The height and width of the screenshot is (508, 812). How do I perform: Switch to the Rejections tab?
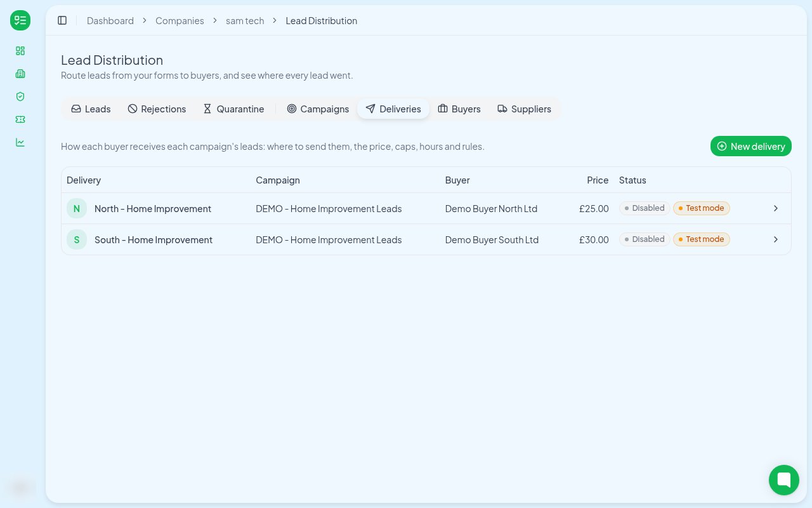(x=157, y=109)
